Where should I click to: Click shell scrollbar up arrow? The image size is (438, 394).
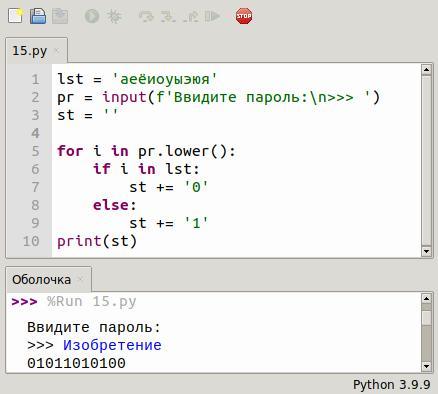[426, 298]
